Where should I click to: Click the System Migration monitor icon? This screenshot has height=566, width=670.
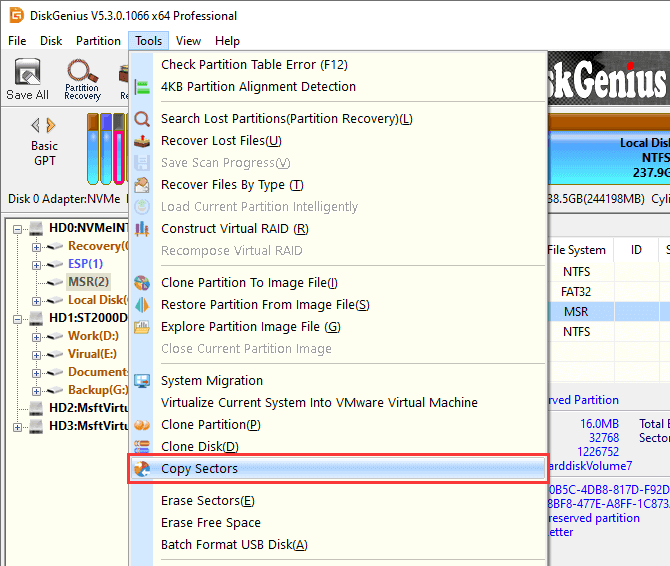coord(142,381)
